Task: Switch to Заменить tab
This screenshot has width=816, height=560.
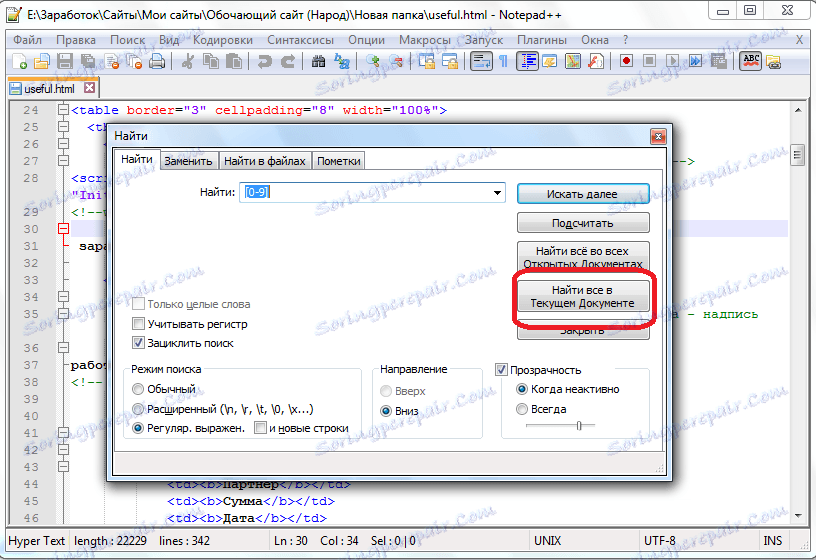Action: [188, 161]
